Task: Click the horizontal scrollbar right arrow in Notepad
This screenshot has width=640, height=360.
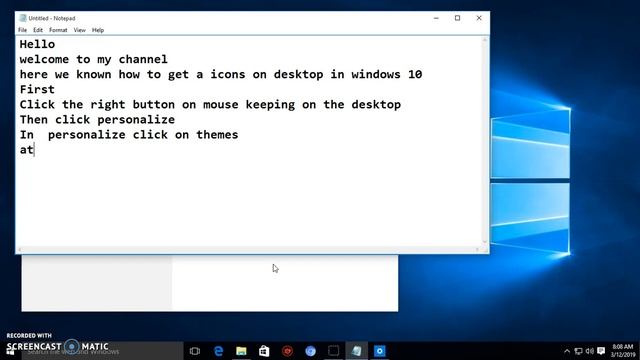Action: (x=477, y=250)
